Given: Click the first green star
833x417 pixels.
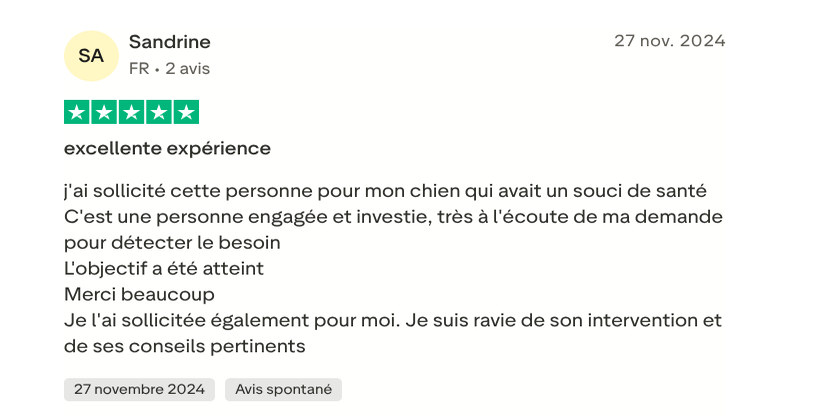Looking at the screenshot, I should pos(77,112).
